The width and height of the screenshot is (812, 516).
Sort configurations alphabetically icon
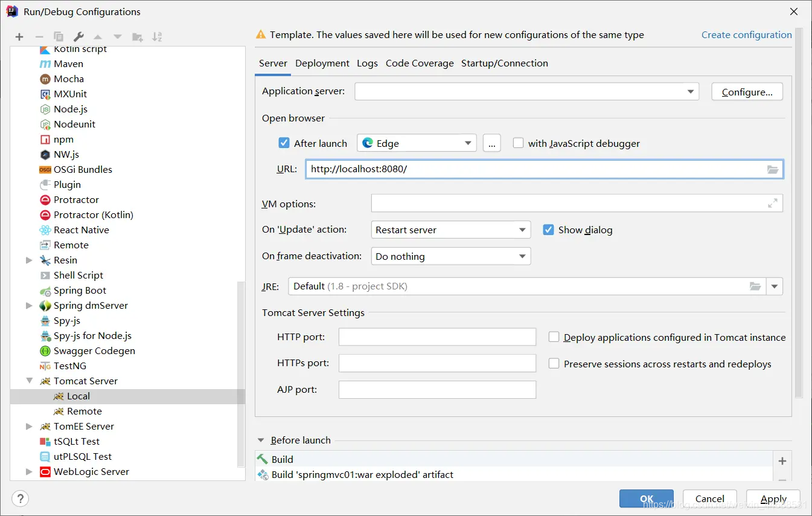tap(157, 37)
